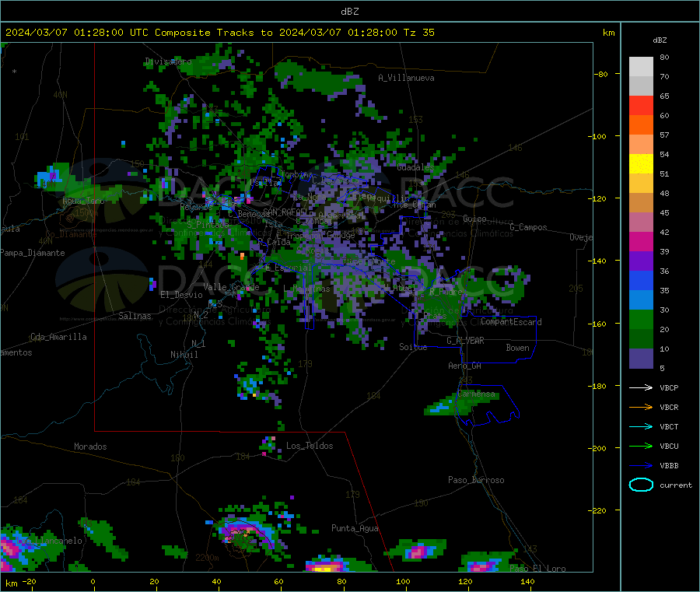Click the white VBCP arrow icon

pos(641,387)
